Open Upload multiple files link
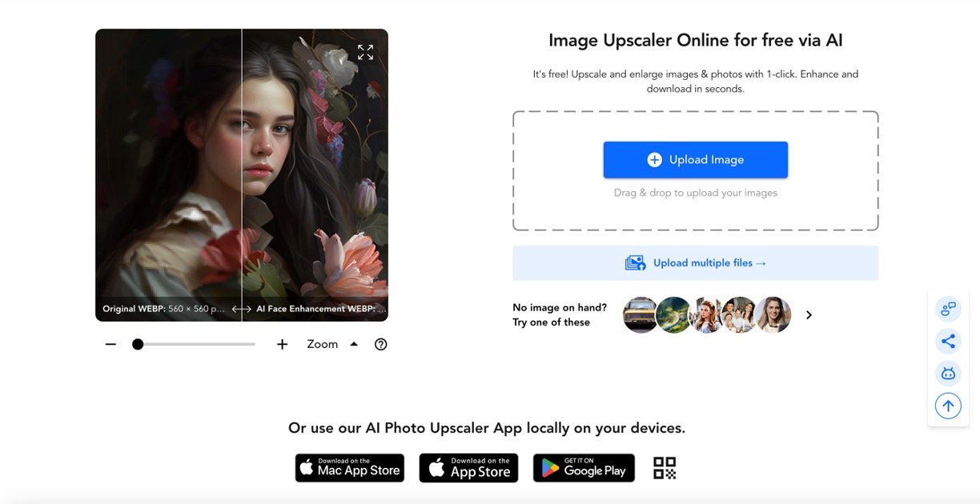980x504 pixels. point(708,262)
